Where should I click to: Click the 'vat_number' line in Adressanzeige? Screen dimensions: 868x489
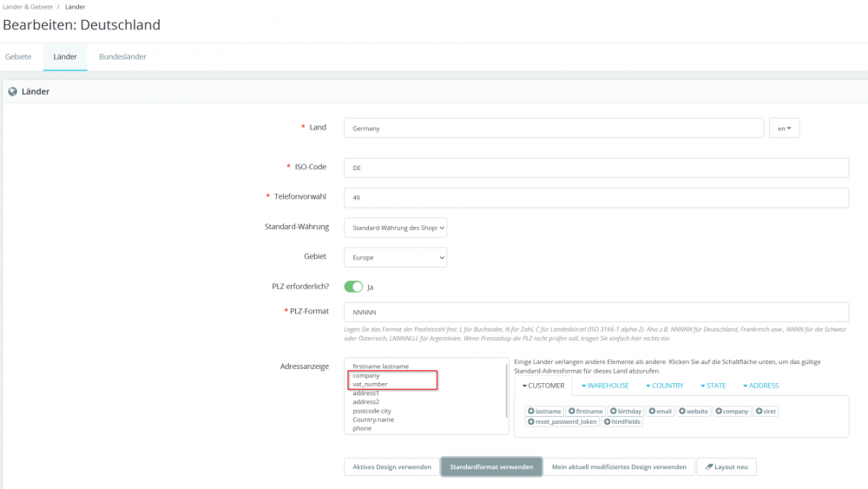(370, 384)
